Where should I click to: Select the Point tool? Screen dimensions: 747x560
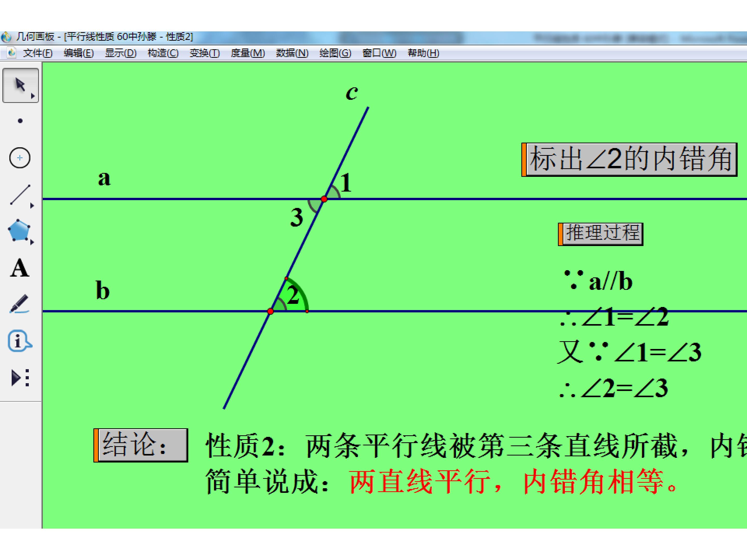tap(20, 121)
